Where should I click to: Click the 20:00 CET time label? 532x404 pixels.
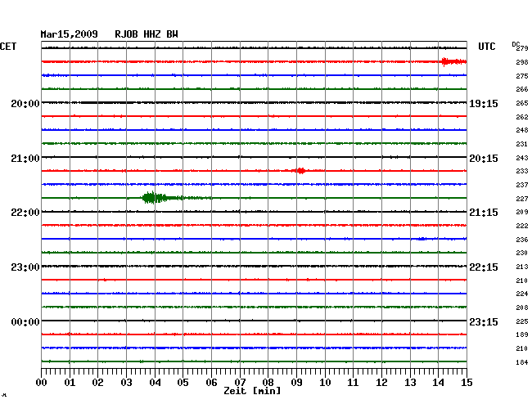(25, 103)
